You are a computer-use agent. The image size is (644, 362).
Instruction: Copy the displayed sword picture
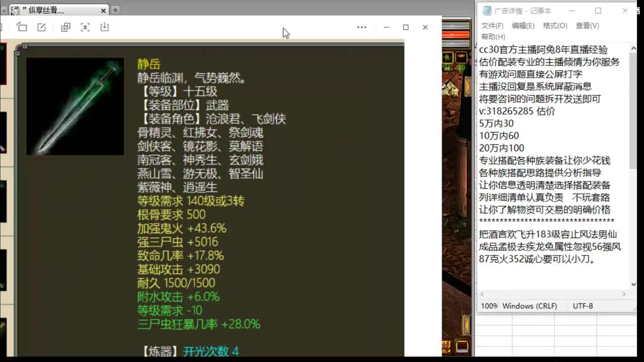coord(65,28)
